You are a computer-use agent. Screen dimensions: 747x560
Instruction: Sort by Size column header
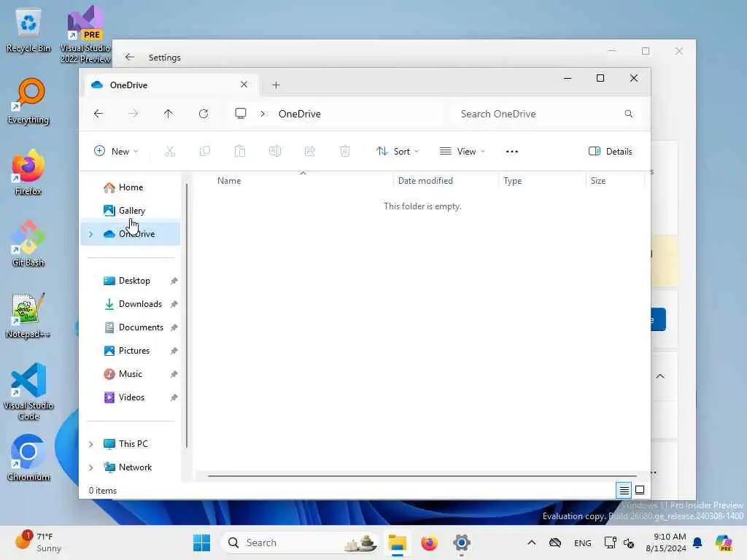(x=615, y=181)
